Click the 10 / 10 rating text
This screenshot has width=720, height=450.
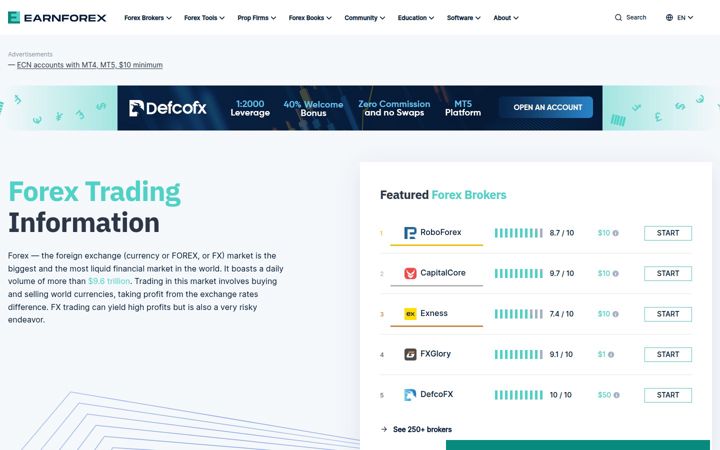point(561,395)
